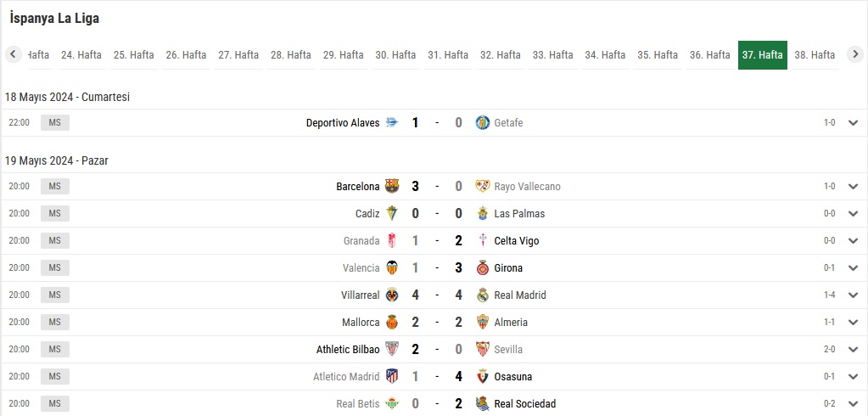Expand Real Betis vs Real Sociedad details

tap(853, 404)
